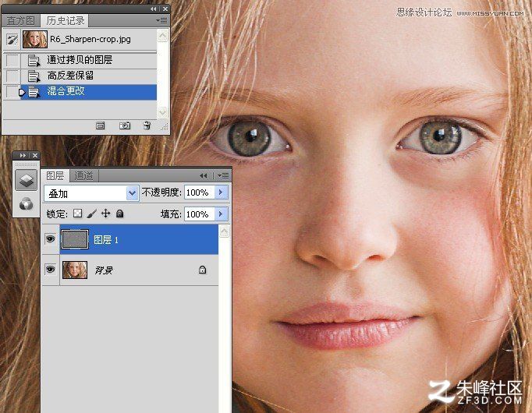Toggle history brush source for the snapshot
The width and height of the screenshot is (532, 413).
click(12, 39)
